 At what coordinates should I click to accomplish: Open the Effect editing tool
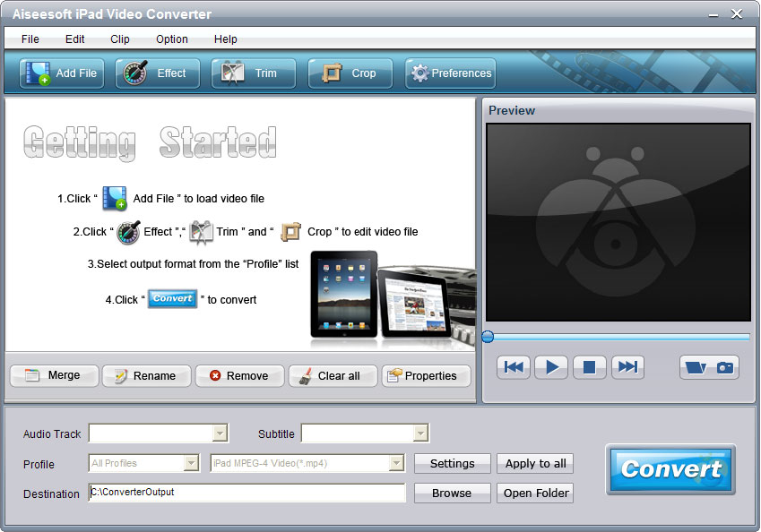pos(158,73)
